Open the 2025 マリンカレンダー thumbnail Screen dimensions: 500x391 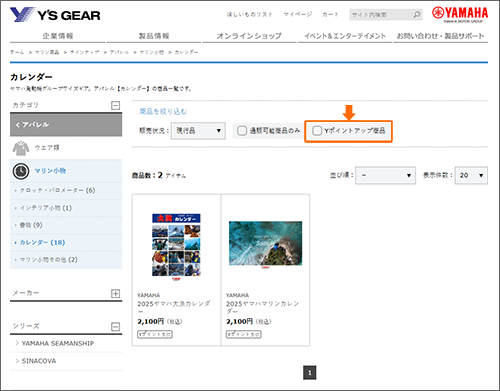tap(265, 244)
